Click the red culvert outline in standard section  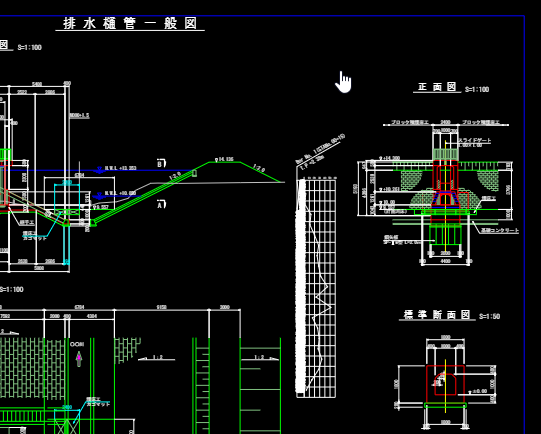[445, 384]
